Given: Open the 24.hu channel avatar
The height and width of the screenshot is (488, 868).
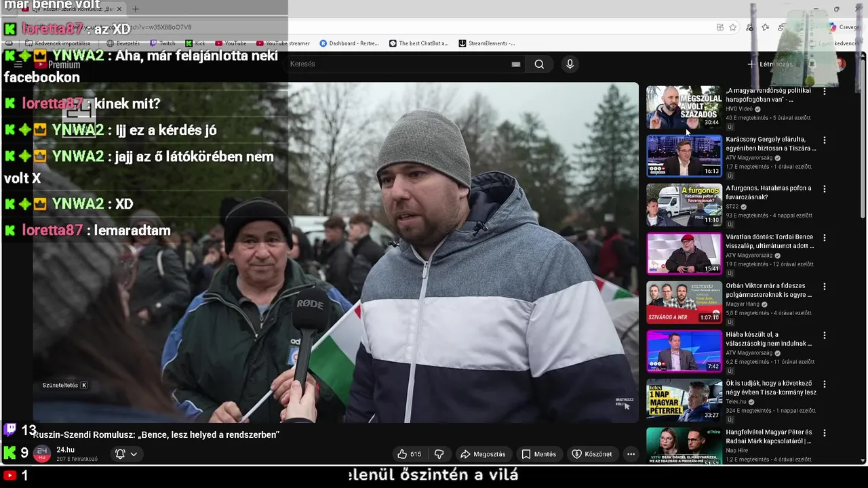Looking at the screenshot, I should click(x=42, y=453).
